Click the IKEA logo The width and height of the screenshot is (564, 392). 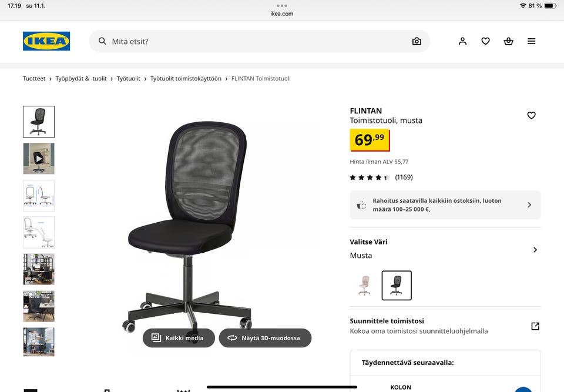pyautogui.click(x=46, y=41)
